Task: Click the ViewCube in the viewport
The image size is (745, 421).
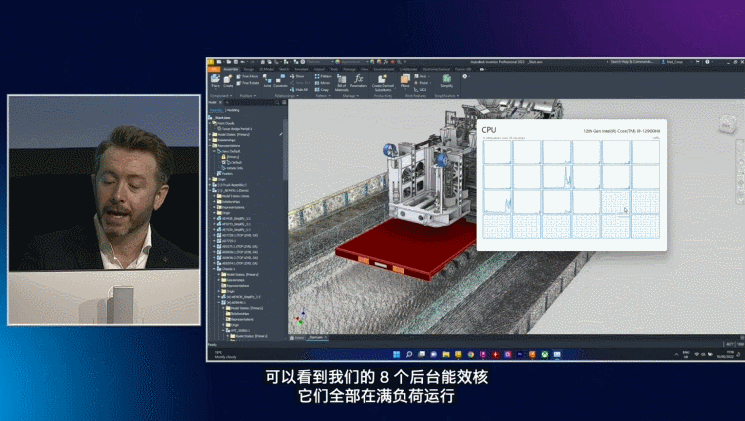Action: click(726, 125)
